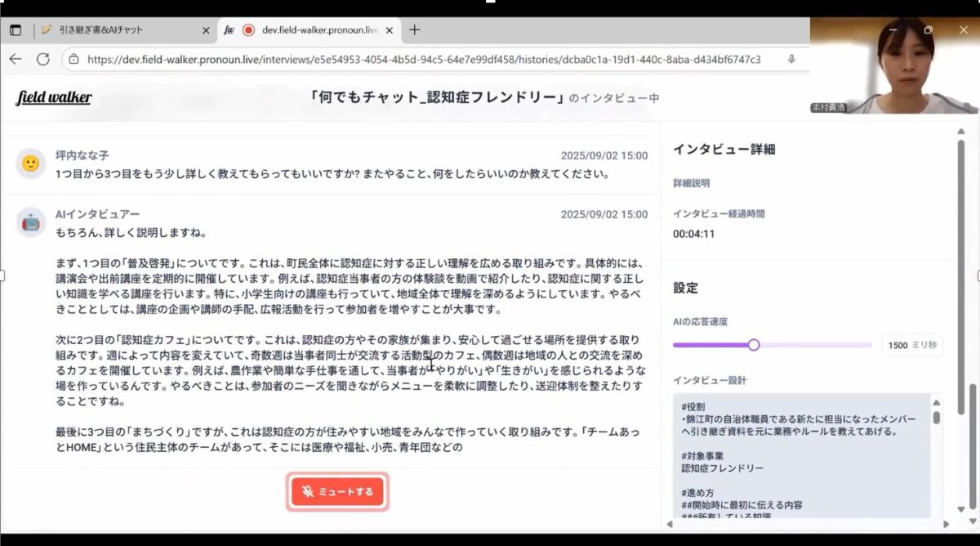Viewport: 980px width, 546px height.
Task: Switch to 引き継ぎ書&AIチャット tab
Action: point(114,30)
